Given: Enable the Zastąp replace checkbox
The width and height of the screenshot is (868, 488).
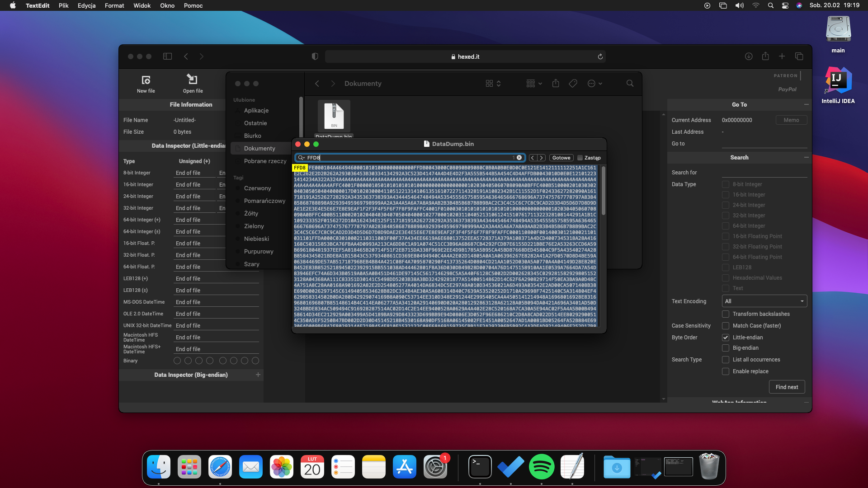Looking at the screenshot, I should pos(580,158).
